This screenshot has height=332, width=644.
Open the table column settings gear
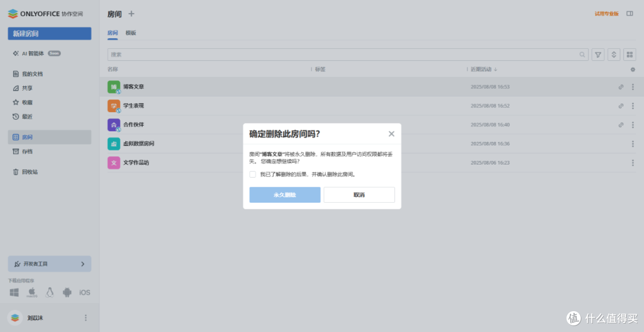pos(633,69)
